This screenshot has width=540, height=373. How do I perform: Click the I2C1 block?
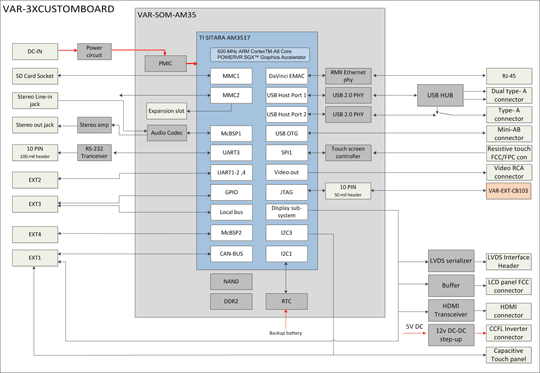coord(287,254)
